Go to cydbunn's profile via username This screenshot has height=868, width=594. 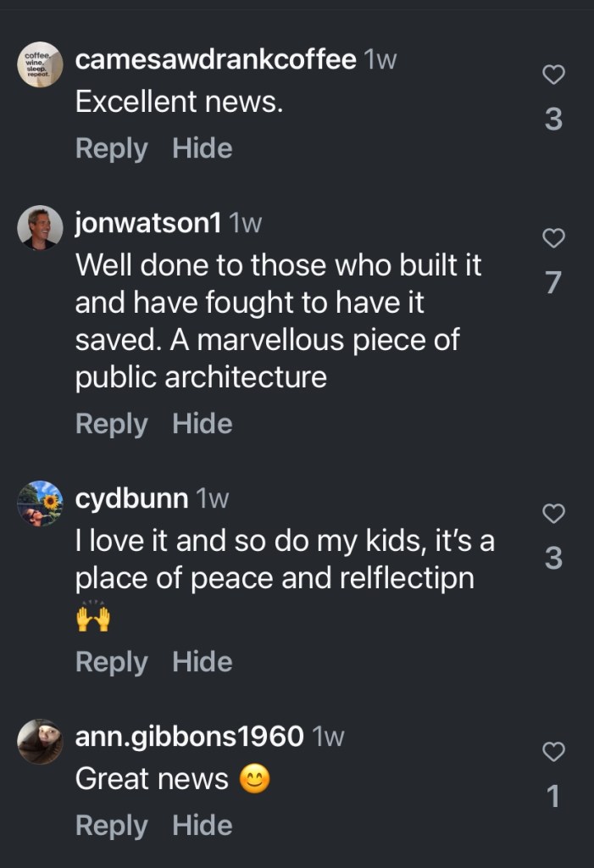131,498
